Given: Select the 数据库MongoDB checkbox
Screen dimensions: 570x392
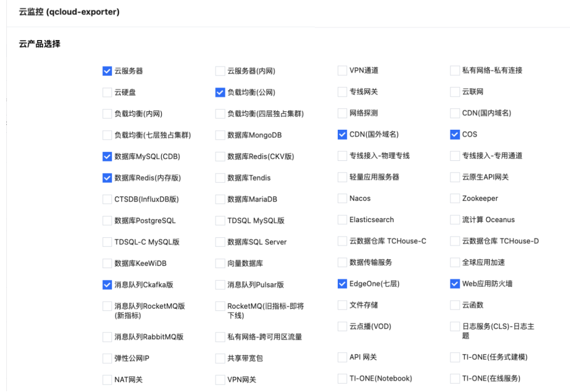Looking at the screenshot, I should pos(220,135).
